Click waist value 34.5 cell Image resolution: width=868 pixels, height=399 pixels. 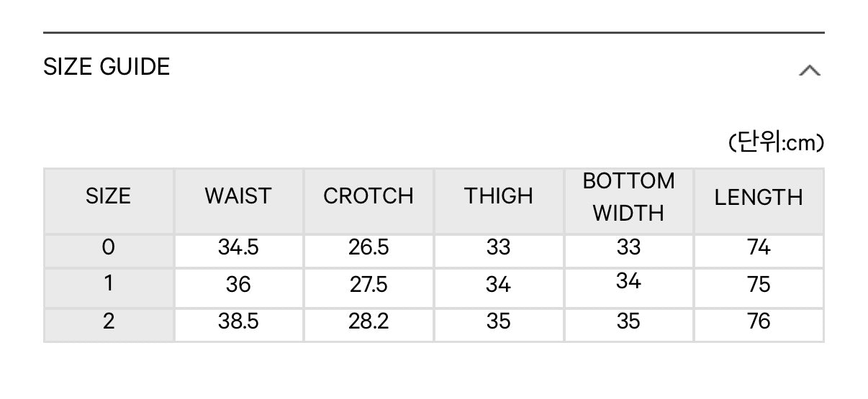click(x=238, y=248)
